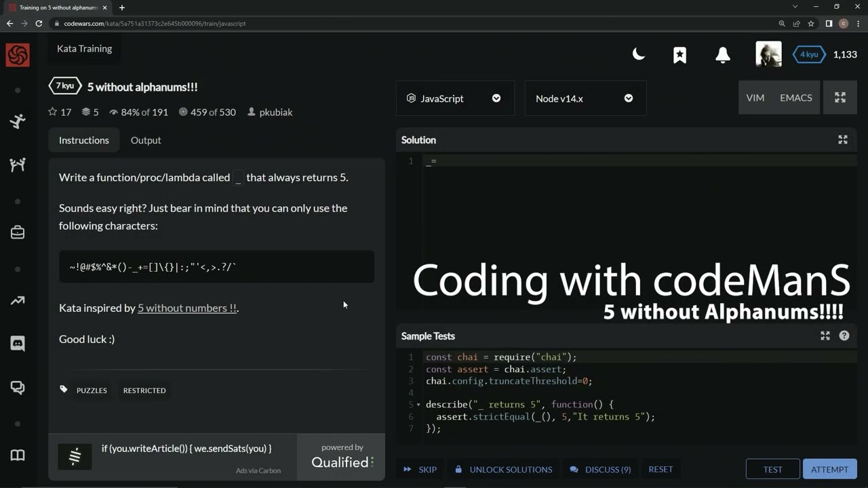Click the RESTRICTED tag

144,390
